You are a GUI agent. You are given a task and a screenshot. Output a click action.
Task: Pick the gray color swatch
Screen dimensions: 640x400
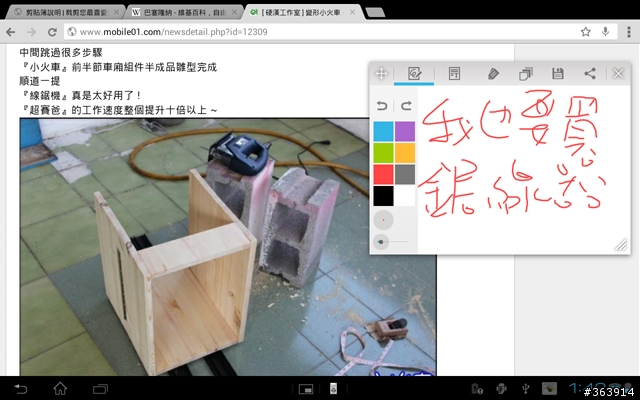coord(405,174)
